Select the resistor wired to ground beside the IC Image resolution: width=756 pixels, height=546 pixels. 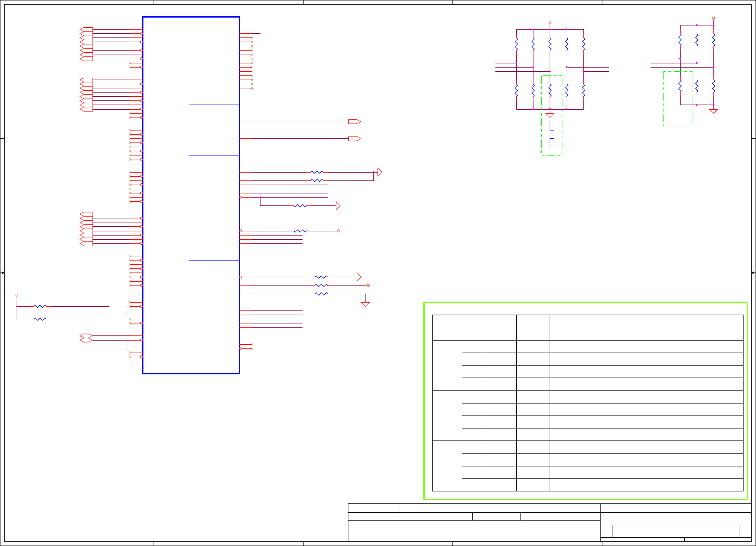click(321, 294)
